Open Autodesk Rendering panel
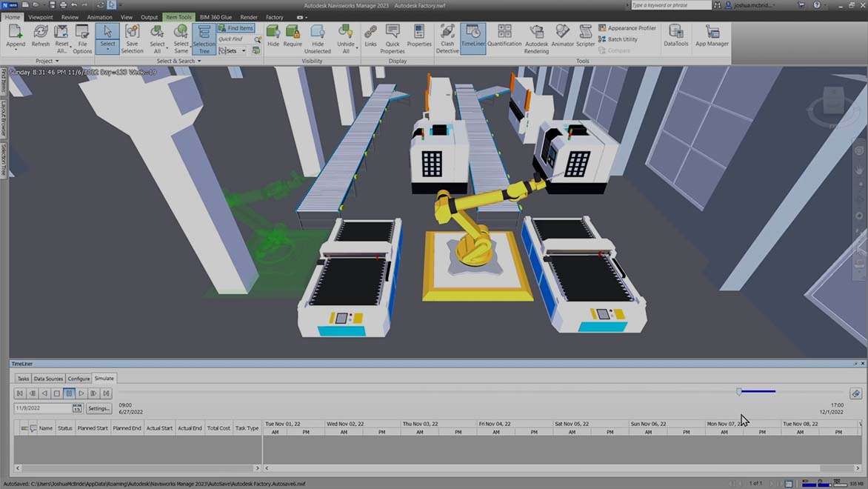 click(536, 39)
